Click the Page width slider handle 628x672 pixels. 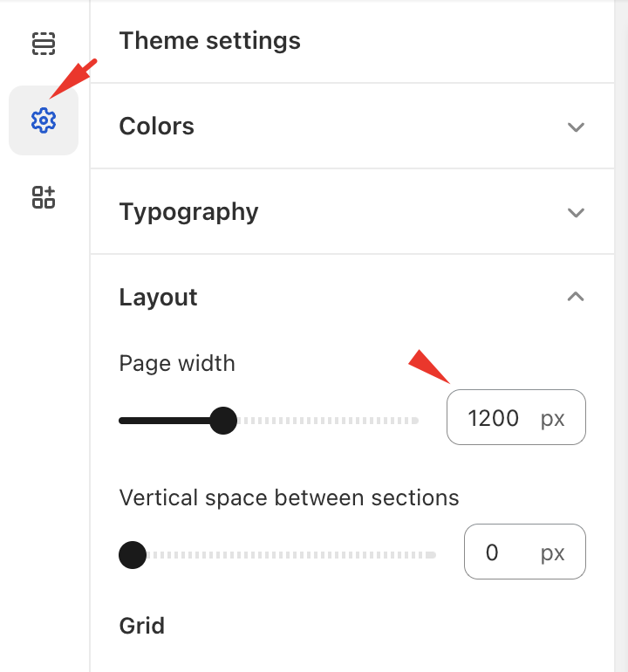pos(224,421)
